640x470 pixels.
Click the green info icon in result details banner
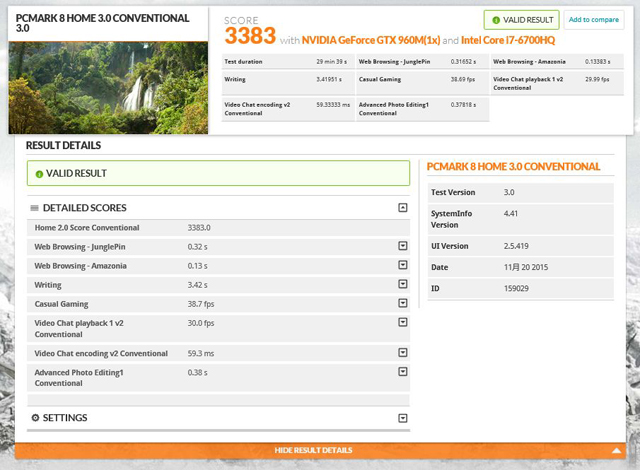39,174
